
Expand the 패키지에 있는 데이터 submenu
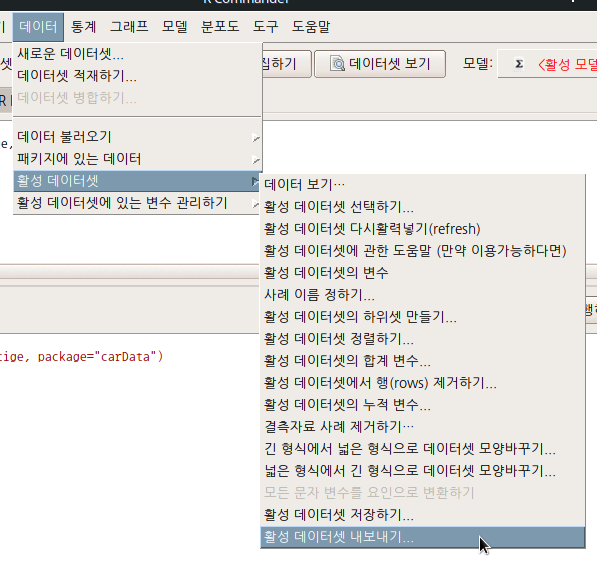137,159
